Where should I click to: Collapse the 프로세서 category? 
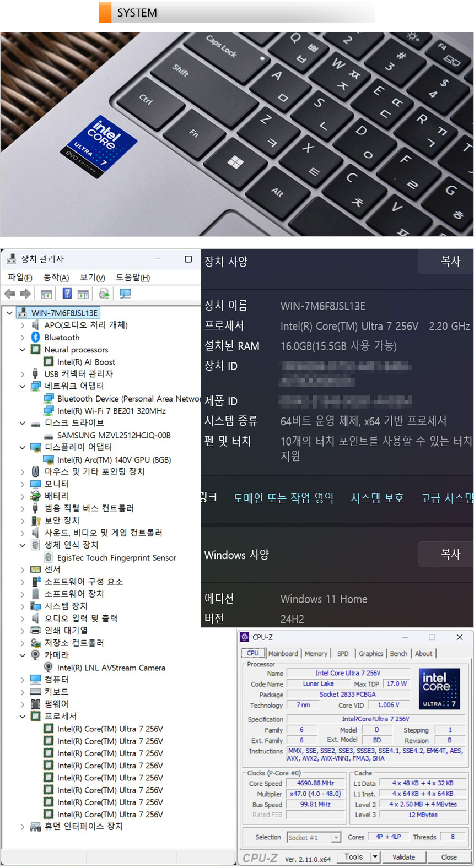pos(23,717)
